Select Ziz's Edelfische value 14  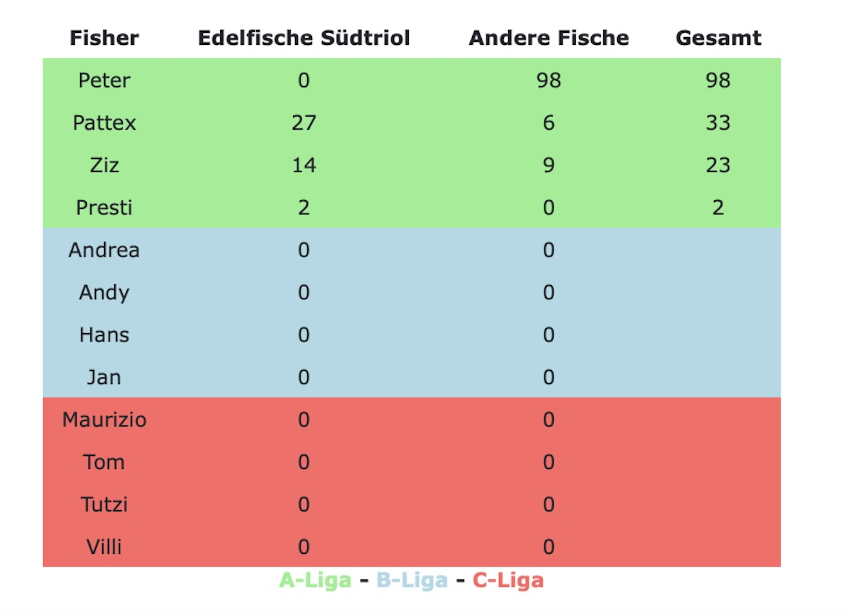(x=304, y=165)
